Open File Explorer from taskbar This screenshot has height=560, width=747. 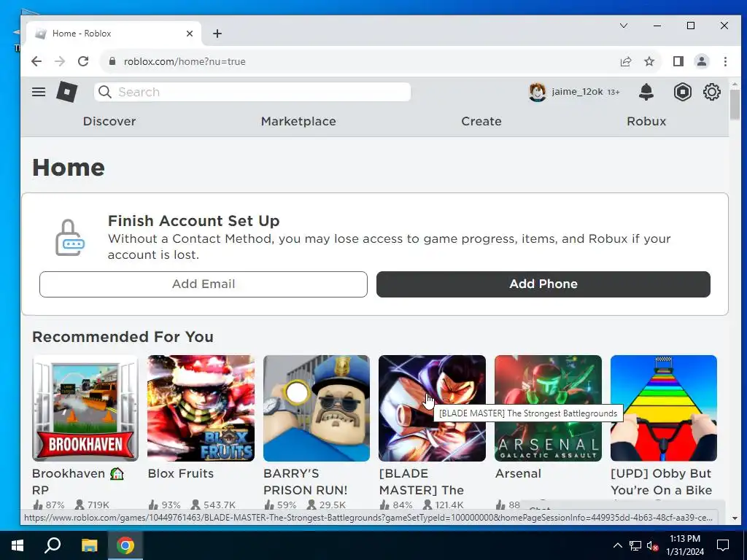(89, 545)
